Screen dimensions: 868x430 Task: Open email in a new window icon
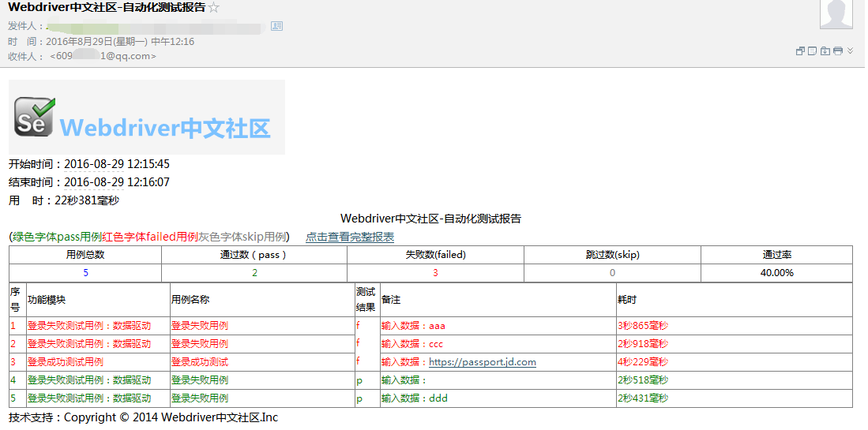(x=800, y=50)
